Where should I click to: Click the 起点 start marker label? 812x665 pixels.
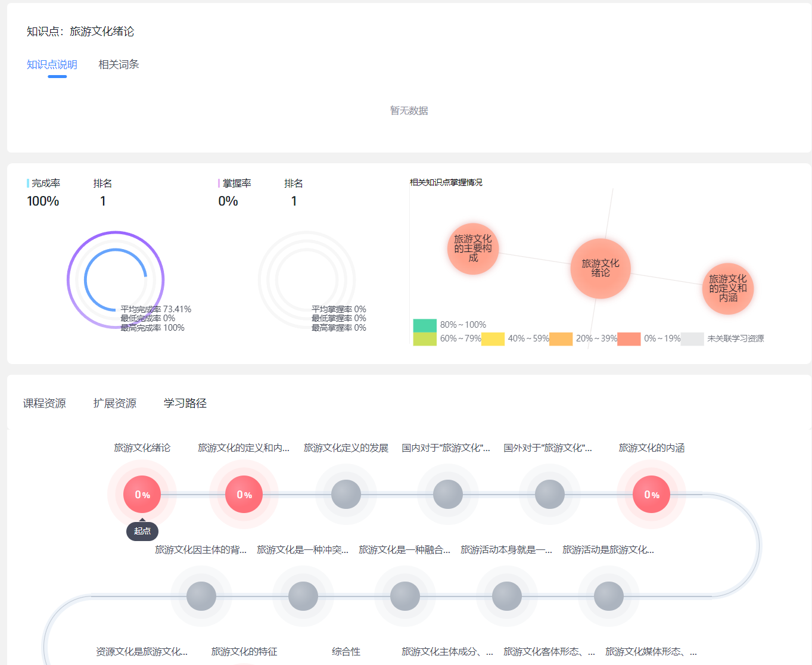[142, 531]
